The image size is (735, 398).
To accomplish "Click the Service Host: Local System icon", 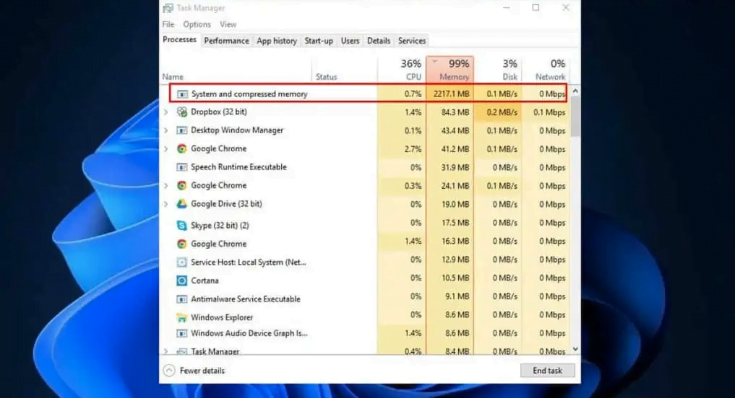I will tap(182, 262).
